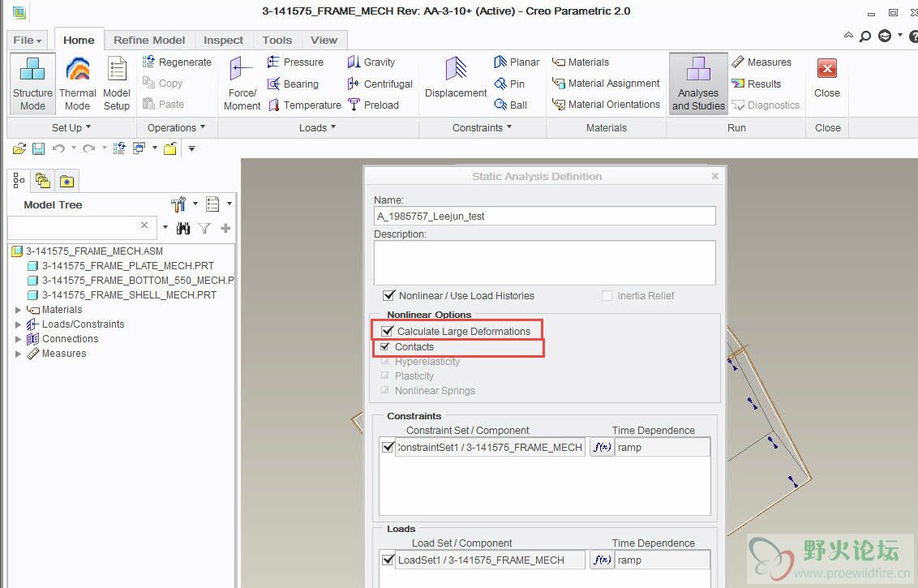
Task: Toggle Nonlinear / Use Load Histories checkbox
Action: 388,296
